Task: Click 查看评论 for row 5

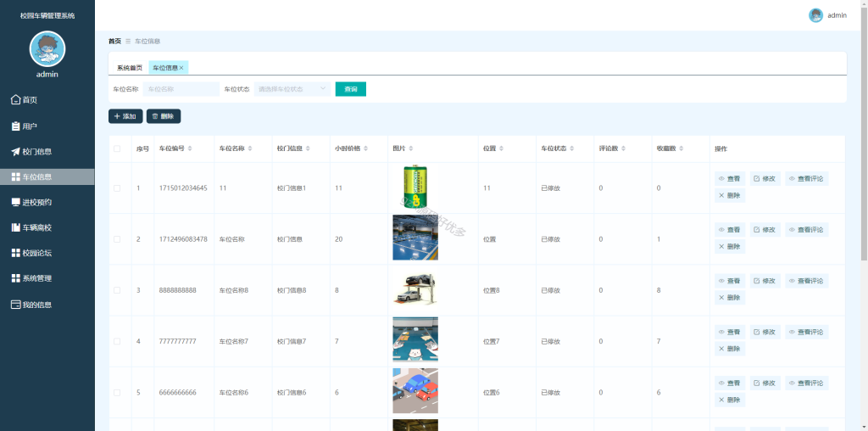Action: click(807, 383)
